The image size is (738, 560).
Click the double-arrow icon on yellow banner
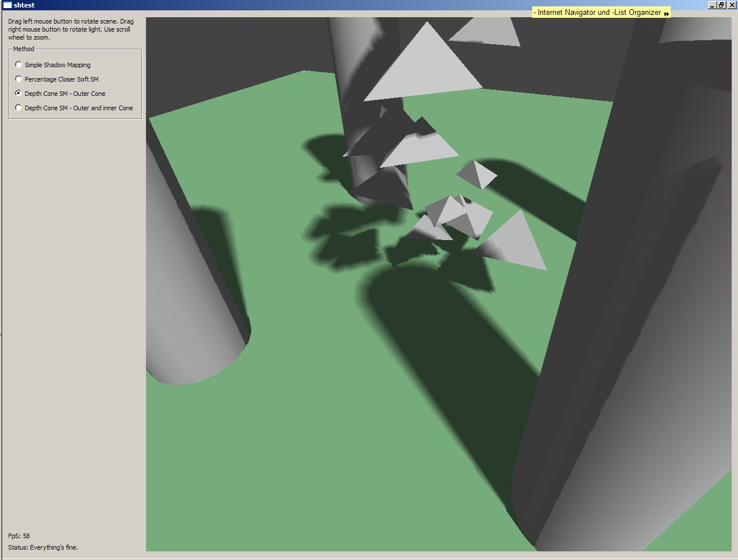[666, 13]
